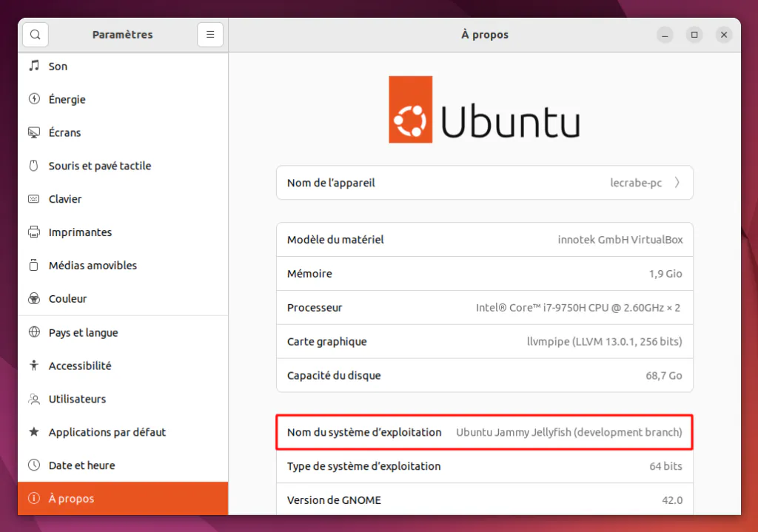This screenshot has height=532, width=758.
Task: Click the Écrans display icon
Action: (34, 132)
